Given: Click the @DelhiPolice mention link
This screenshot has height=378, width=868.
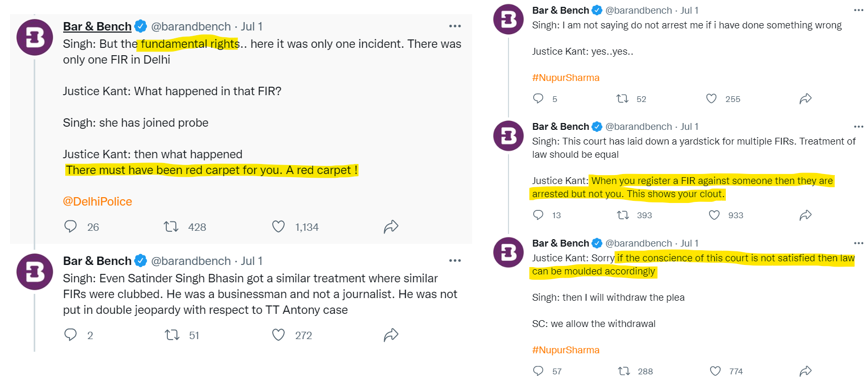Looking at the screenshot, I should point(97,201).
